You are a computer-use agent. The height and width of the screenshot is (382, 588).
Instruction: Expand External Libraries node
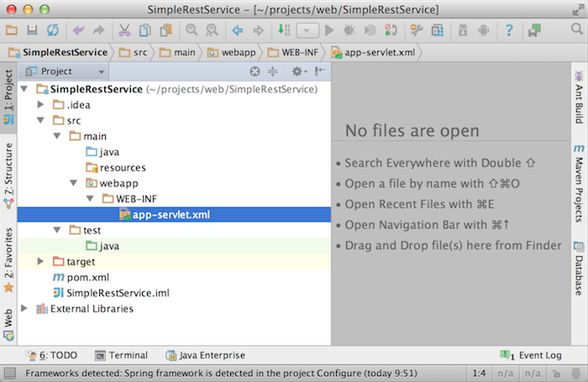24,308
